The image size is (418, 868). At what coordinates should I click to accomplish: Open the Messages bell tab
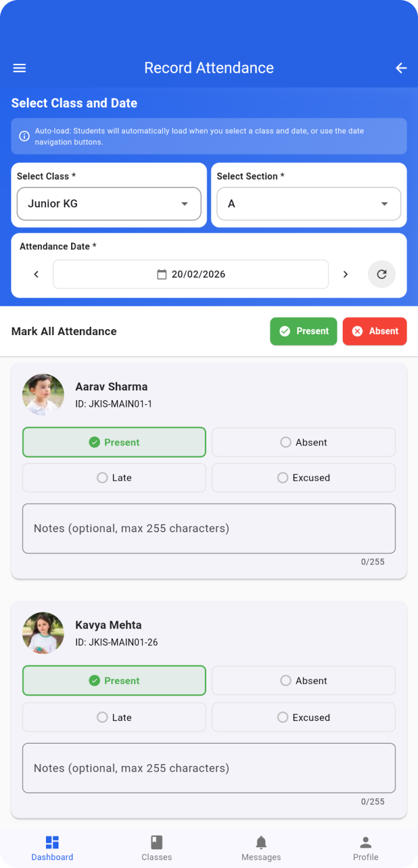[261, 848]
